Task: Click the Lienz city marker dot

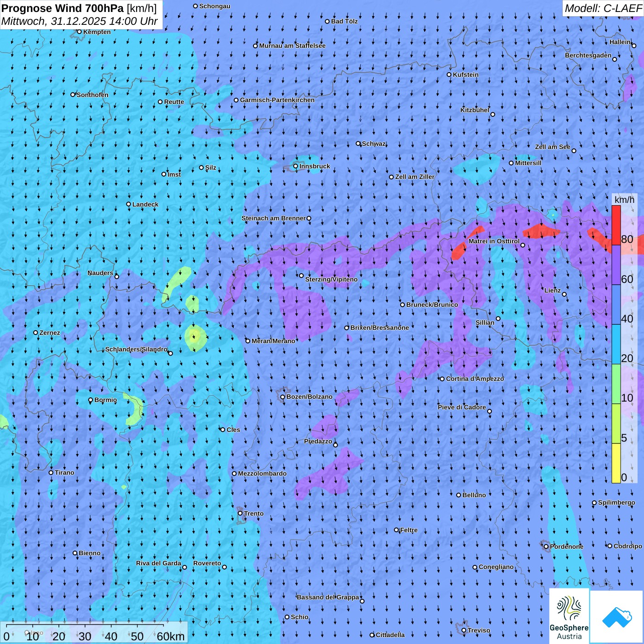Action: [x=564, y=294]
